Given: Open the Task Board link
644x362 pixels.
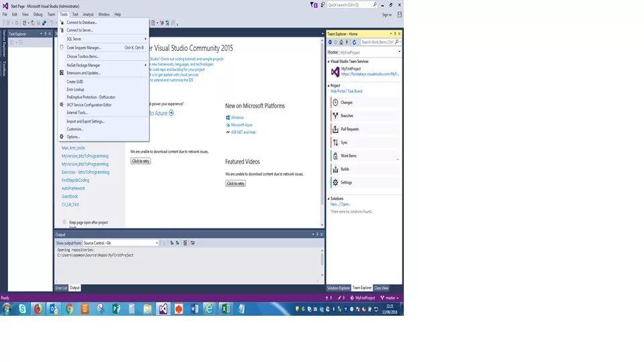Looking at the screenshot, I should 355,91.
